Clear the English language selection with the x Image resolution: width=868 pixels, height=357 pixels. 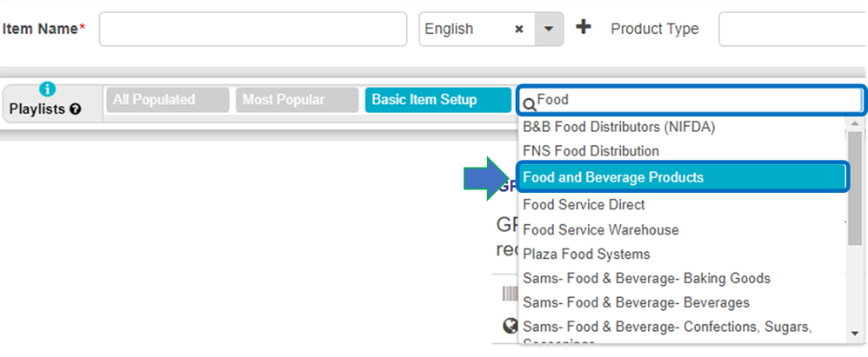click(x=518, y=29)
